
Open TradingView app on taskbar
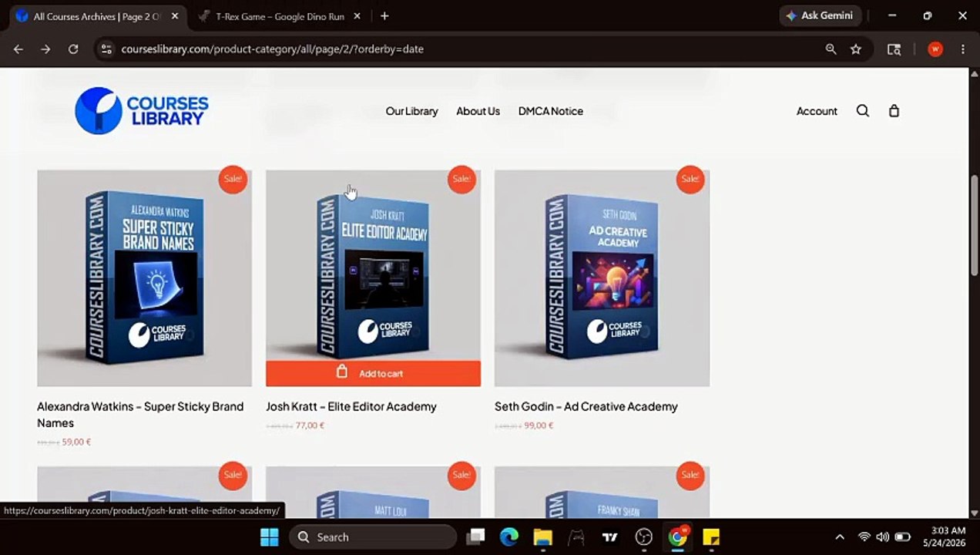[610, 537]
